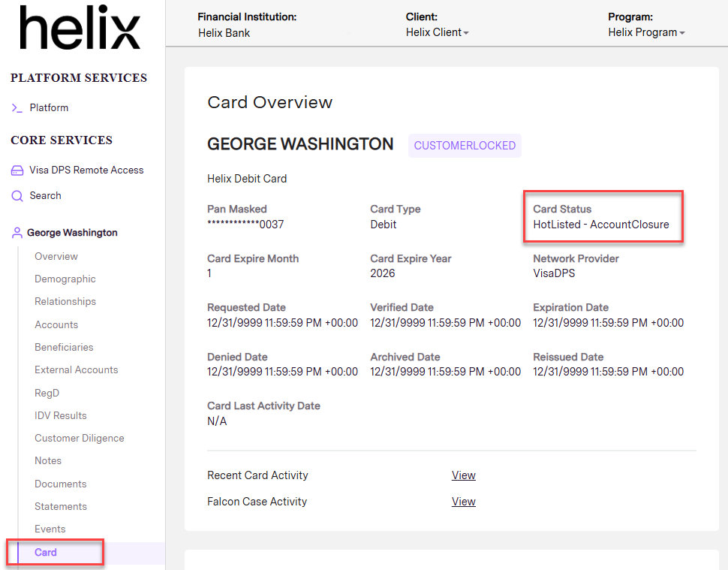Go to the Statements page
Image resolution: width=728 pixels, height=570 pixels.
click(61, 506)
